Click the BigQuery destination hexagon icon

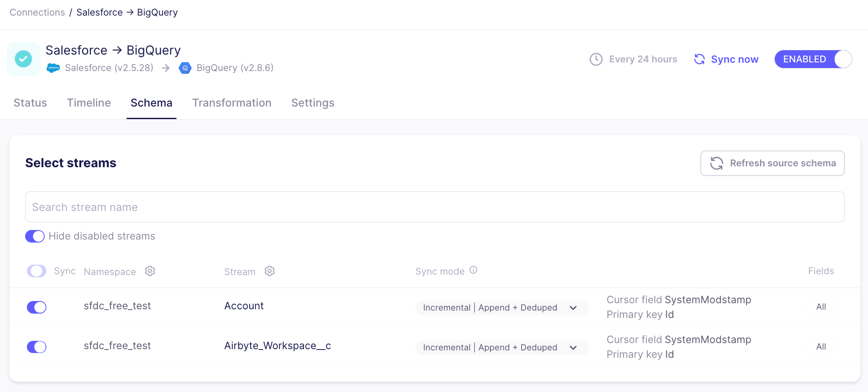pyautogui.click(x=185, y=68)
